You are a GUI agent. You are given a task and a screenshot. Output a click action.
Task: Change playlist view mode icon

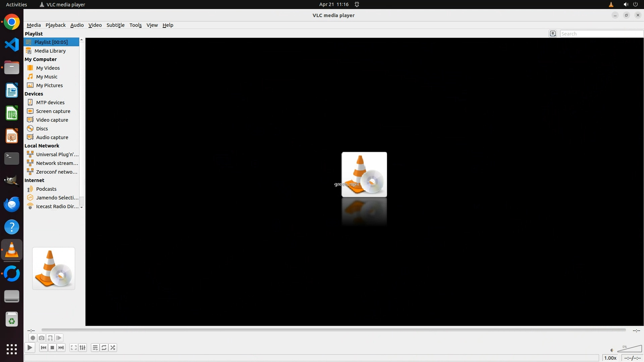[x=553, y=34]
